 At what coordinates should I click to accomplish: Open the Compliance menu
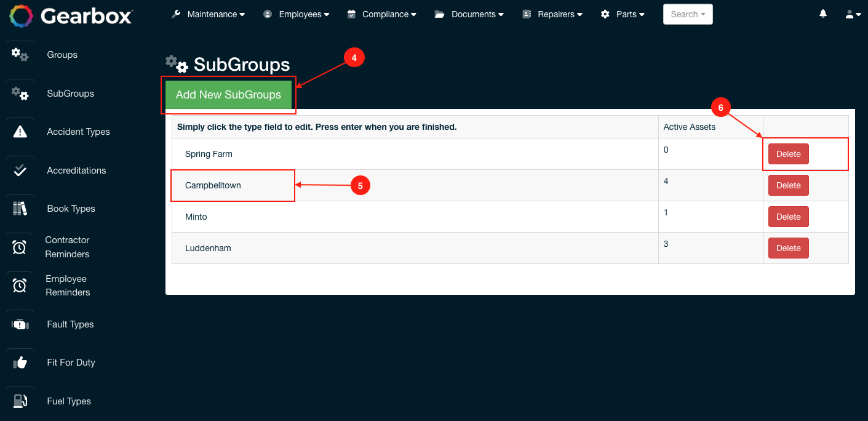click(386, 14)
